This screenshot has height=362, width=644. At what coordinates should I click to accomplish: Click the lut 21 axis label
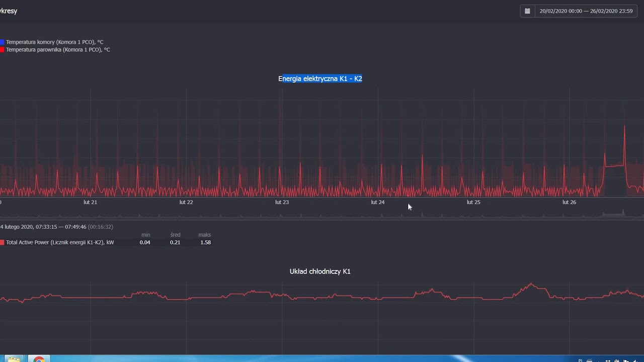[x=90, y=202]
